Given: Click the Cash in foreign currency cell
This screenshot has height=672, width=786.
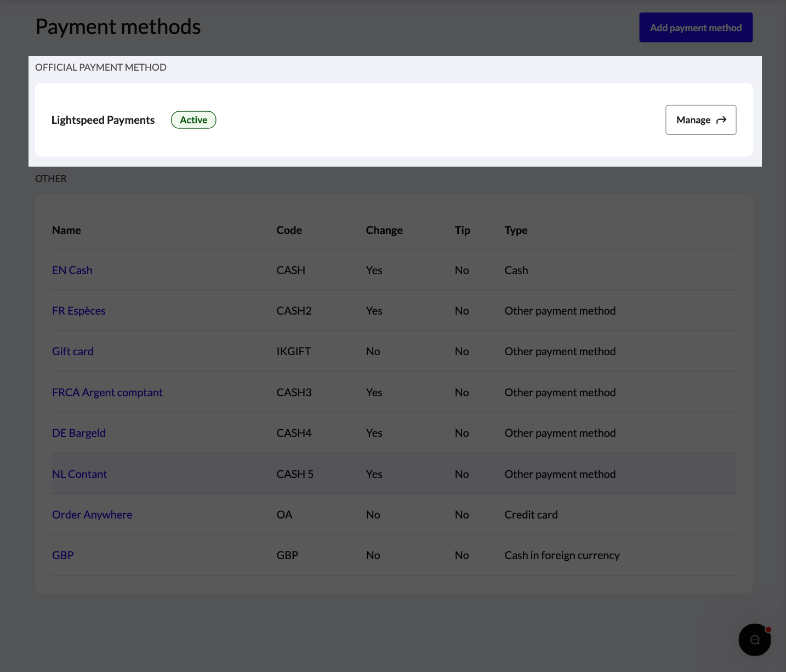Looking at the screenshot, I should (562, 555).
